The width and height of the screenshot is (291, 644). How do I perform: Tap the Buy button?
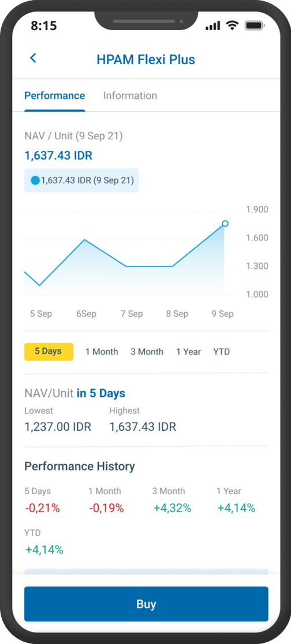click(x=146, y=604)
